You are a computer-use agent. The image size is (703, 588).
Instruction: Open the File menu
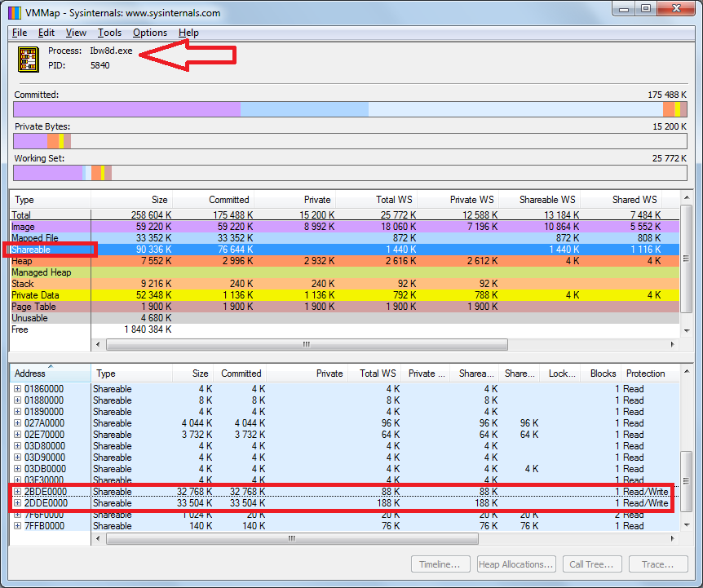[x=20, y=33]
